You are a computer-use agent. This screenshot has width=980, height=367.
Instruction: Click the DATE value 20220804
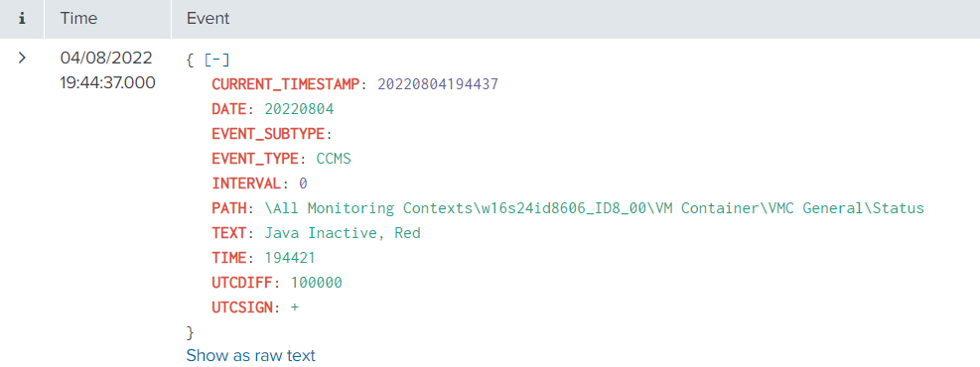coord(299,109)
